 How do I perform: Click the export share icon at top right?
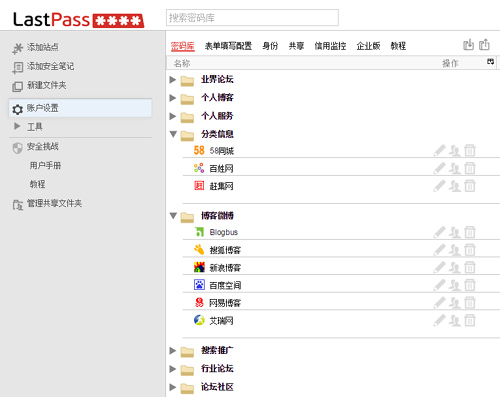coord(484,45)
